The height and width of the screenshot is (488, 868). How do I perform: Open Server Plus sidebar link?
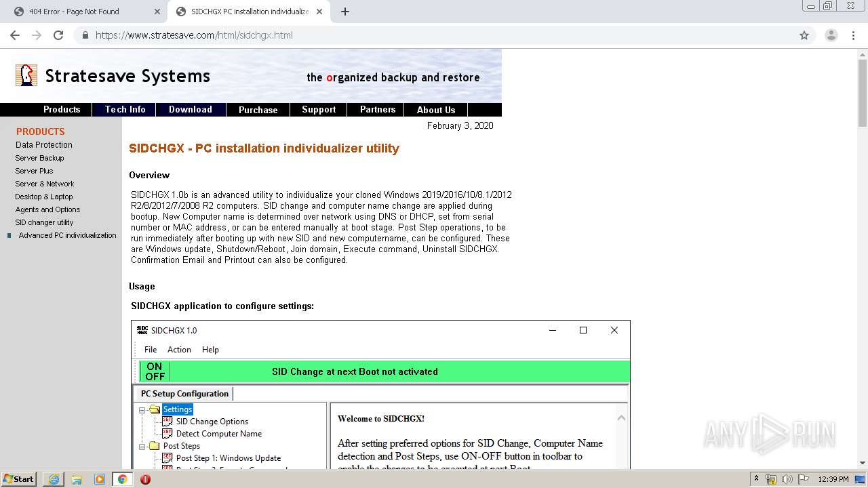[34, 171]
